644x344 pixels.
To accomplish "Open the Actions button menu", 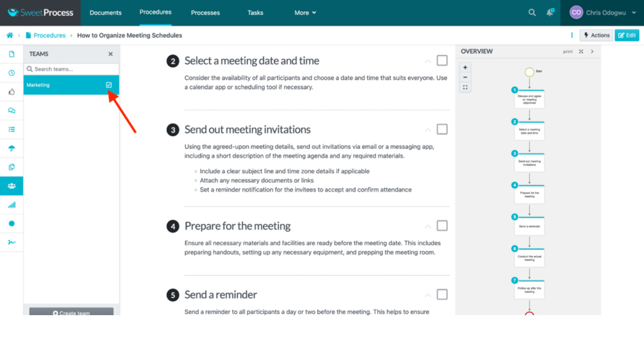I will pos(596,36).
